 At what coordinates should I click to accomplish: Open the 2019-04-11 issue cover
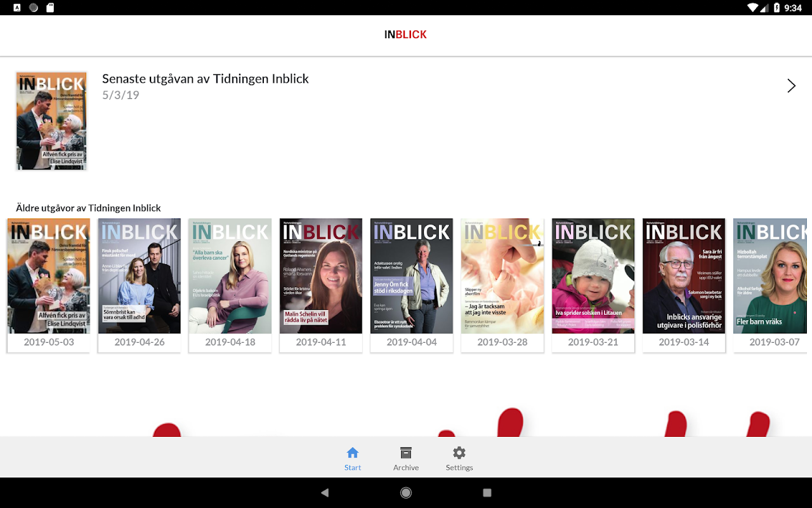coord(321,276)
